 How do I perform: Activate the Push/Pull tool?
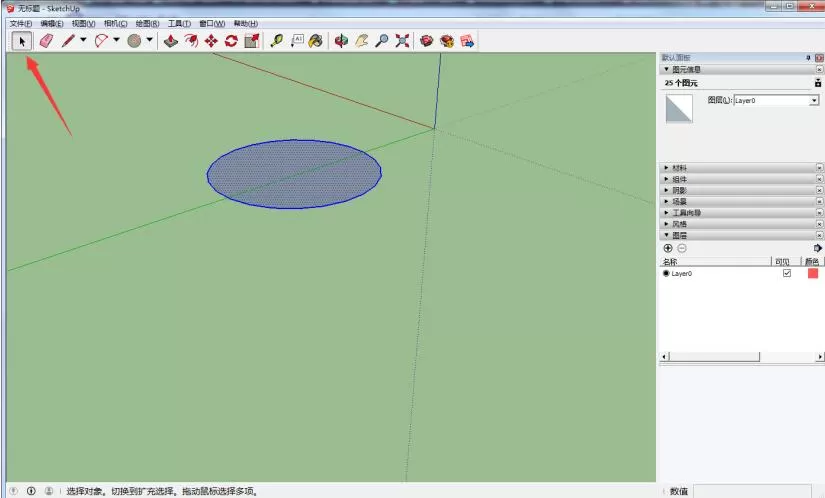170,41
